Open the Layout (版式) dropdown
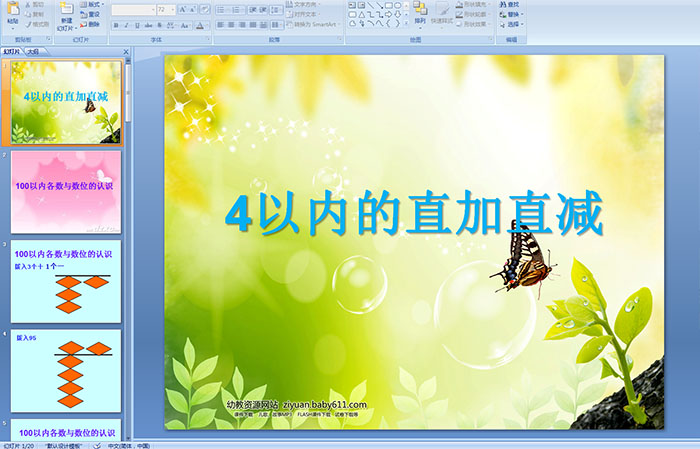The image size is (700, 449). pyautogui.click(x=92, y=4)
